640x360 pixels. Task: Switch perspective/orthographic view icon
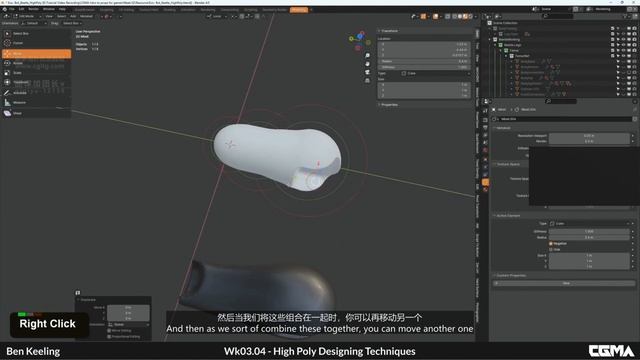point(367,80)
